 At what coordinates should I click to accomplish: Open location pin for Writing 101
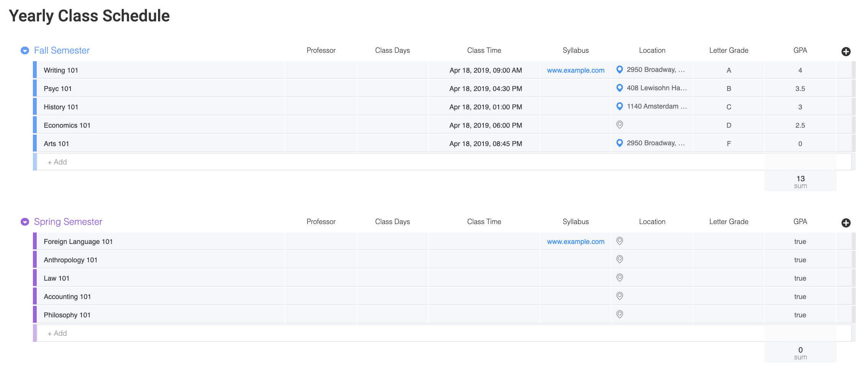pyautogui.click(x=620, y=70)
